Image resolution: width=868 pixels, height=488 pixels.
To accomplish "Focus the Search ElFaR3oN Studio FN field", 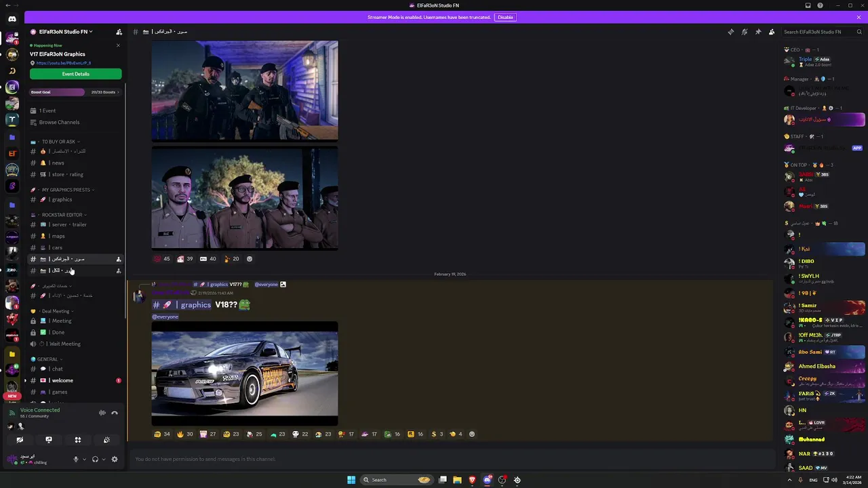I will tap(822, 32).
